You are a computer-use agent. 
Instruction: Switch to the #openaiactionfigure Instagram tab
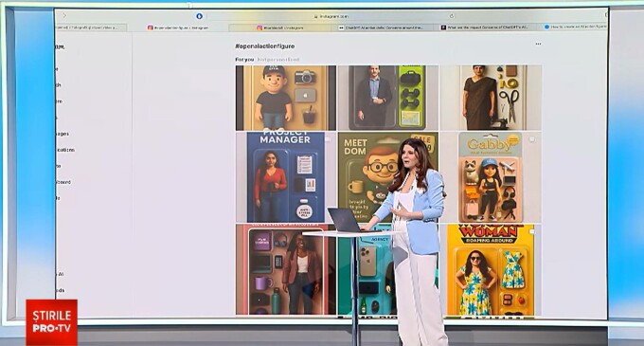178,27
